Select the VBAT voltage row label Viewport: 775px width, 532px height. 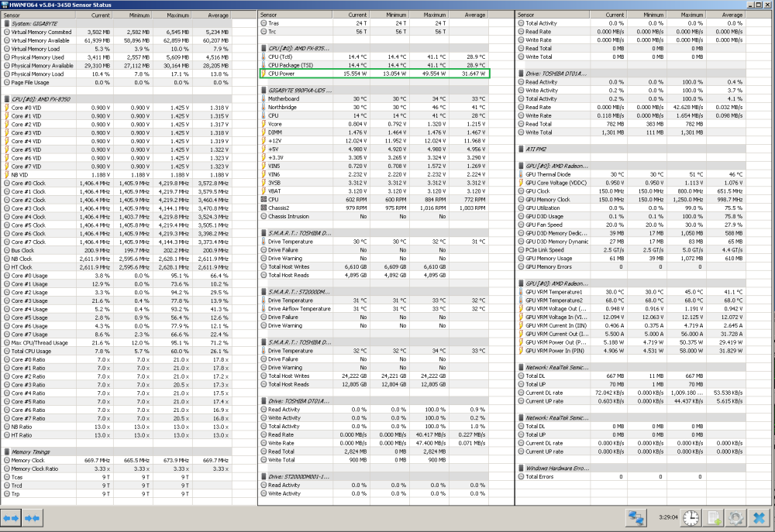[275, 191]
